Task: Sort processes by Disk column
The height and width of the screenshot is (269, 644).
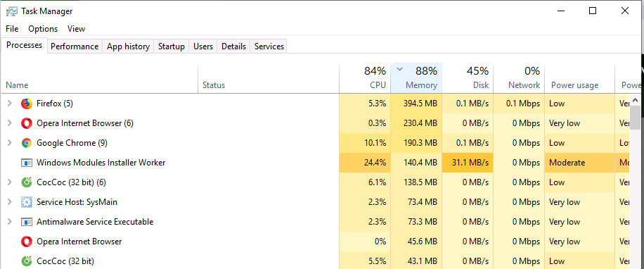Action: (x=468, y=79)
